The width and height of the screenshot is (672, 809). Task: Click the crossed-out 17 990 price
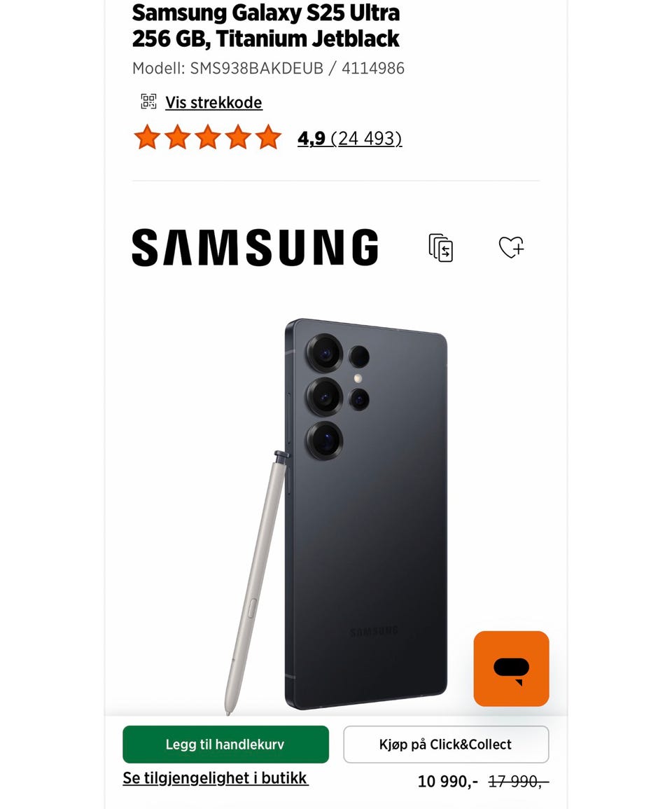[518, 781]
